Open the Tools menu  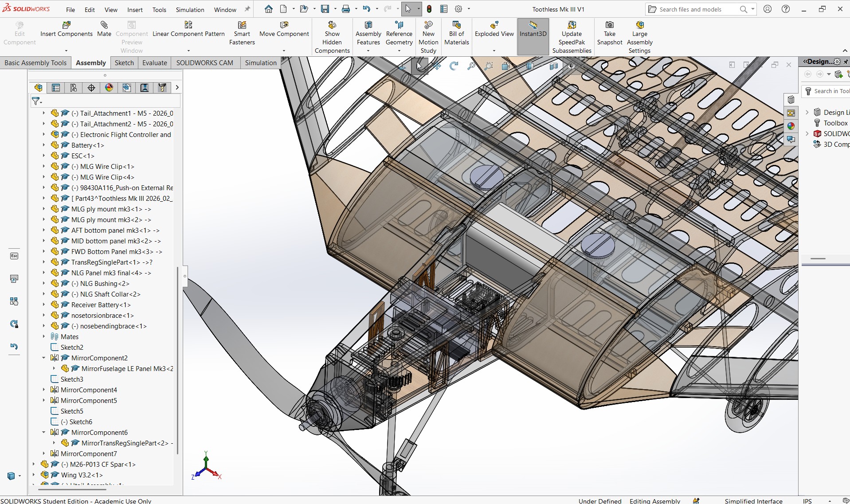[159, 9]
